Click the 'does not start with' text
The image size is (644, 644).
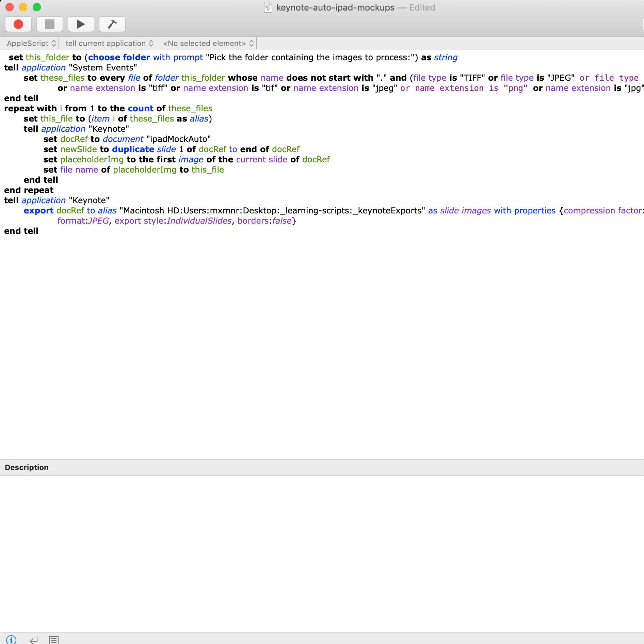pyautogui.click(x=330, y=78)
